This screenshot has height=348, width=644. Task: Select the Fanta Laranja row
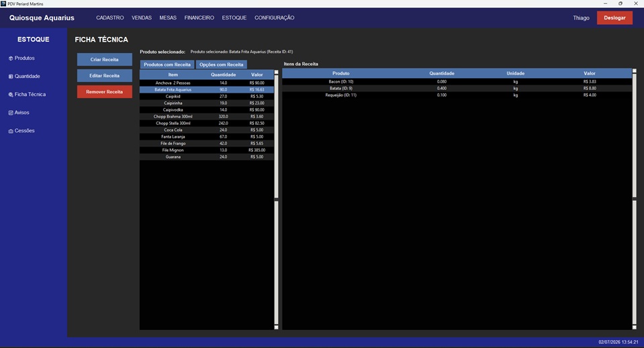tap(207, 137)
